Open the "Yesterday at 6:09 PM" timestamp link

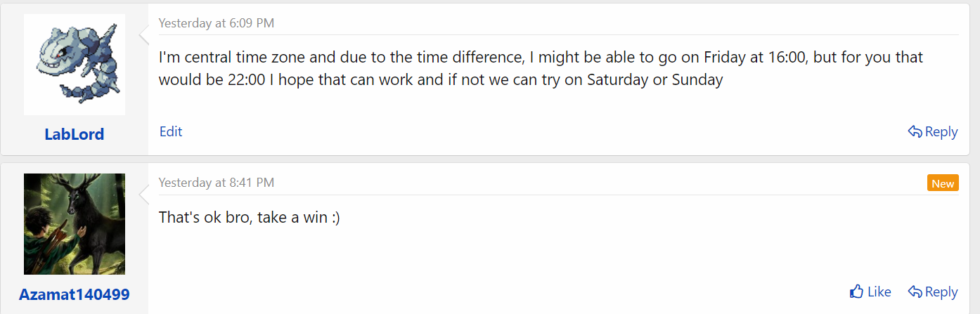[217, 23]
